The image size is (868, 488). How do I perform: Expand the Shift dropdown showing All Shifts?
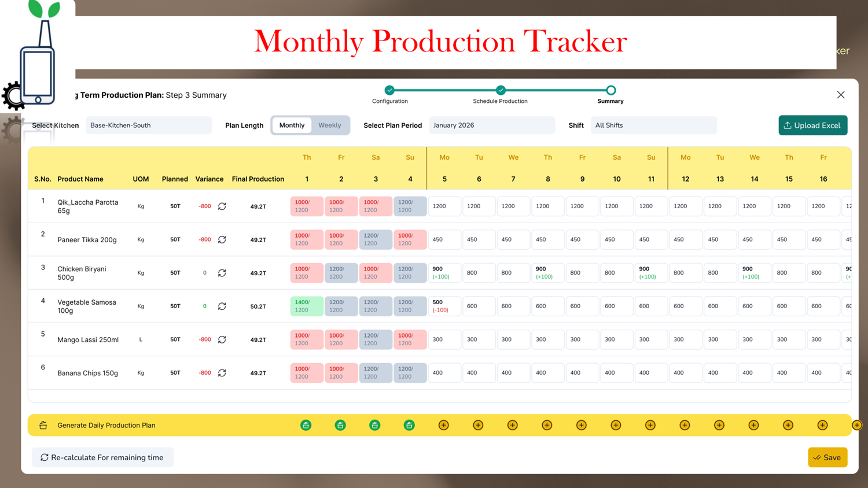click(653, 125)
